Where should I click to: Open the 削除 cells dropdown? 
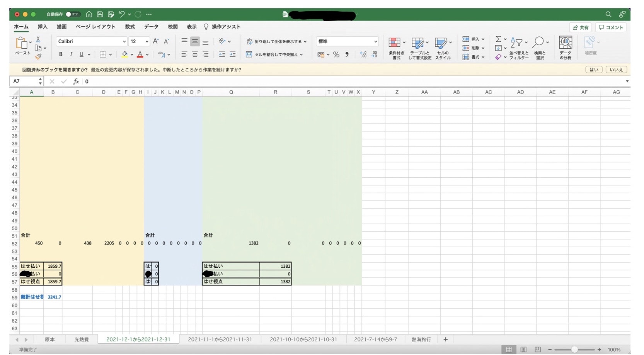pos(473,48)
